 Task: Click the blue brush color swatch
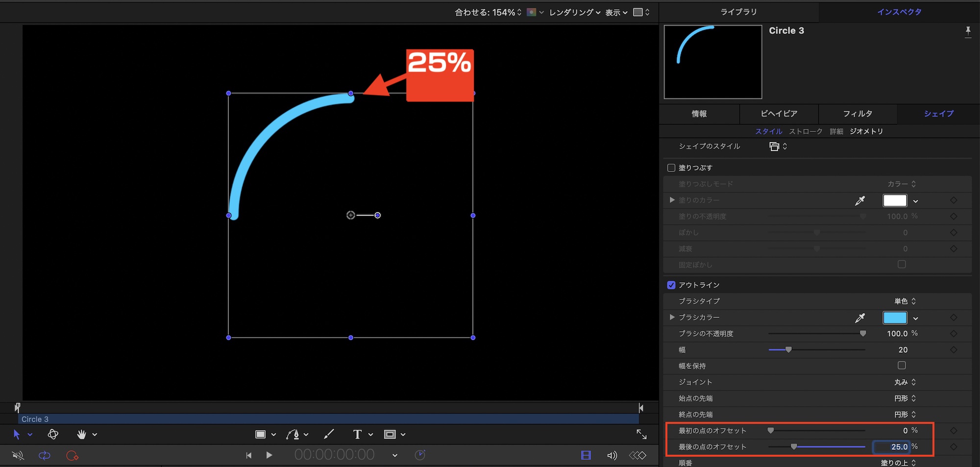(895, 318)
